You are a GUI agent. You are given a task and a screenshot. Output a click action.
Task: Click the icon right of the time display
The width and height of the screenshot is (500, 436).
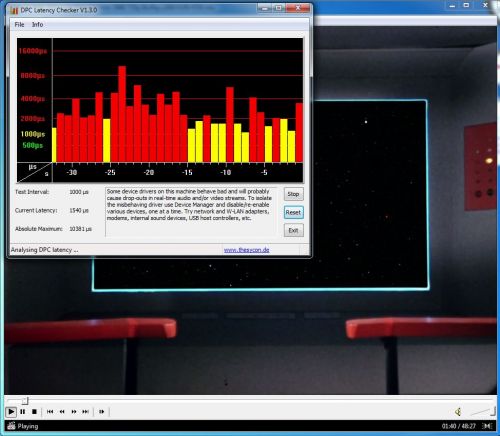pyautogui.click(x=487, y=426)
